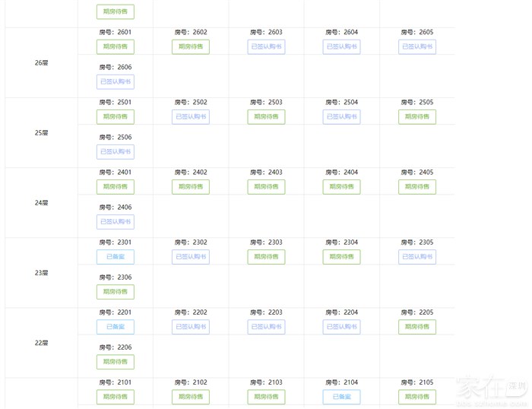Image resolution: width=532 pixels, height=409 pixels.
Task: Click 已签认购书 button under room 2203
Action: (x=266, y=327)
